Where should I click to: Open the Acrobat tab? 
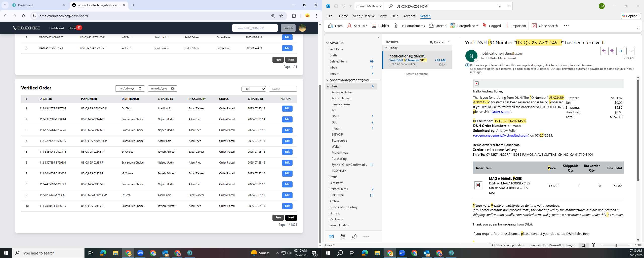pos(409,16)
